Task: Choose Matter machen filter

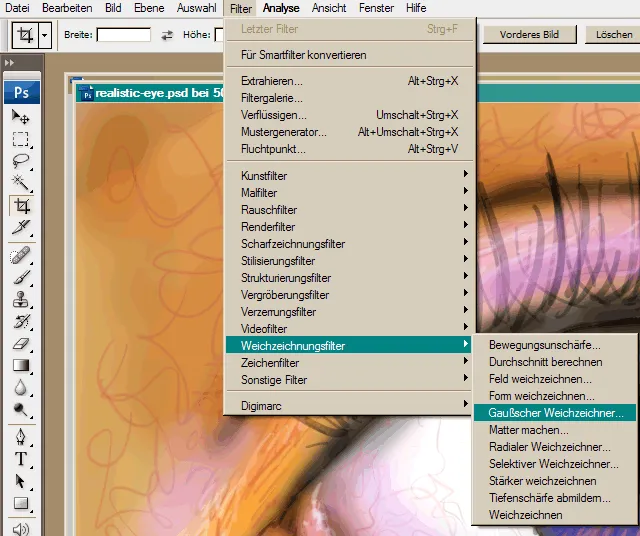Action: (x=555, y=430)
